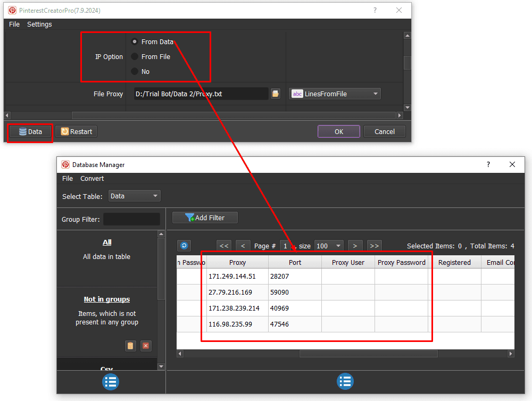
Task: Open the Select Table dropdown
Action: click(135, 196)
